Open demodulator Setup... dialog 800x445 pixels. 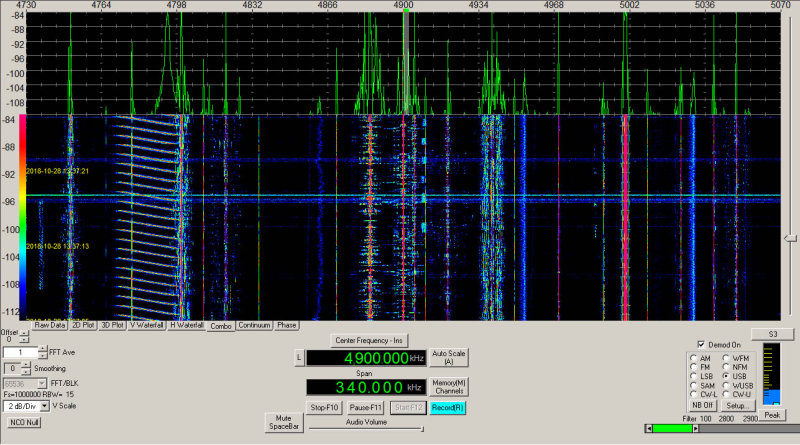tap(737, 405)
